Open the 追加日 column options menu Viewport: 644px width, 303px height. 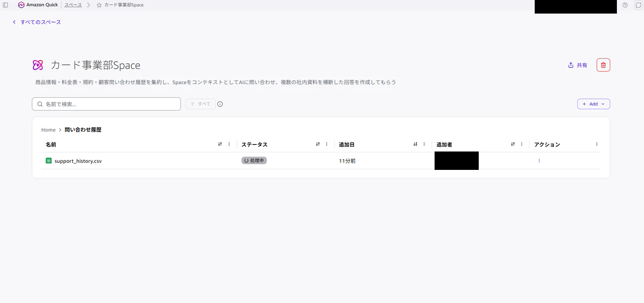424,144
